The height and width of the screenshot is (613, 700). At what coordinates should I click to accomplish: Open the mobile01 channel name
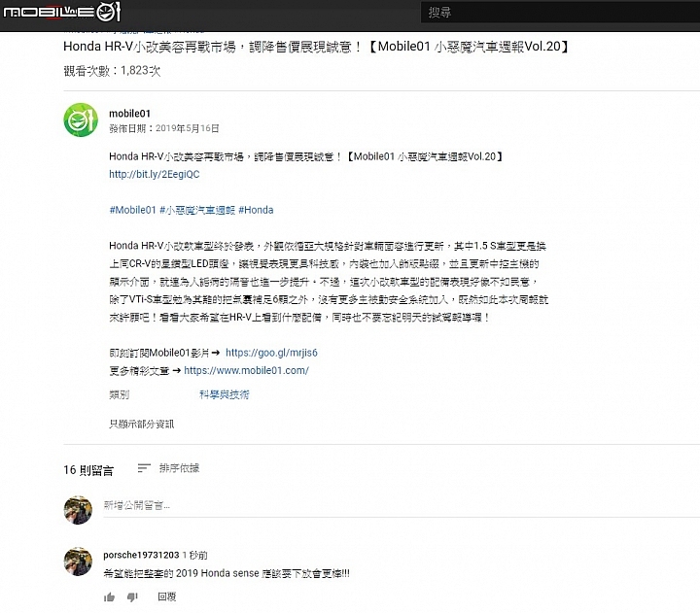point(129,114)
